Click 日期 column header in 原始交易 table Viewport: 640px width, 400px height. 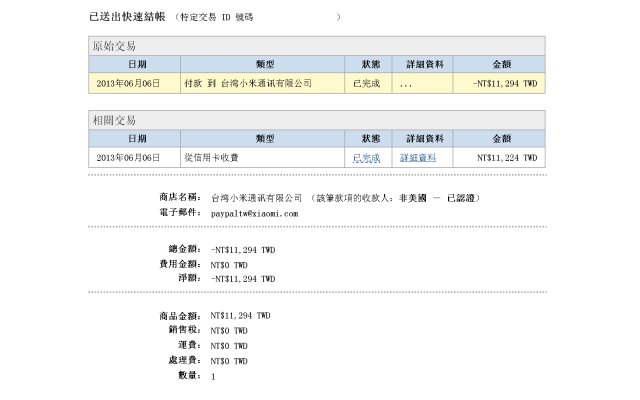[135, 64]
